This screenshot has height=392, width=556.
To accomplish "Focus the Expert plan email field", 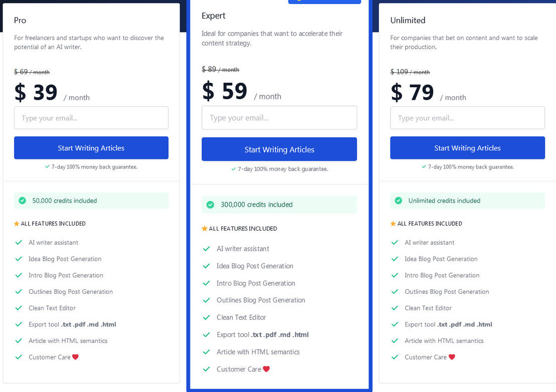I will click(x=279, y=118).
